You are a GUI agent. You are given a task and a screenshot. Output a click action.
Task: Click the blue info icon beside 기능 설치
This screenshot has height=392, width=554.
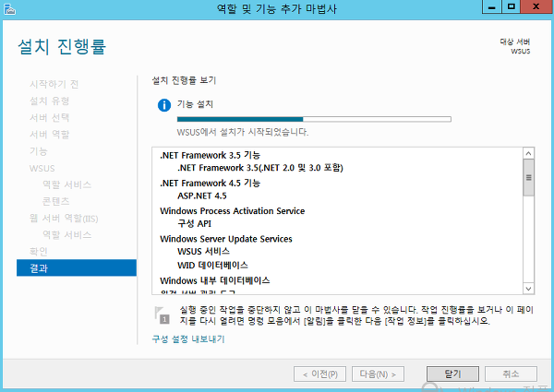tap(164, 105)
